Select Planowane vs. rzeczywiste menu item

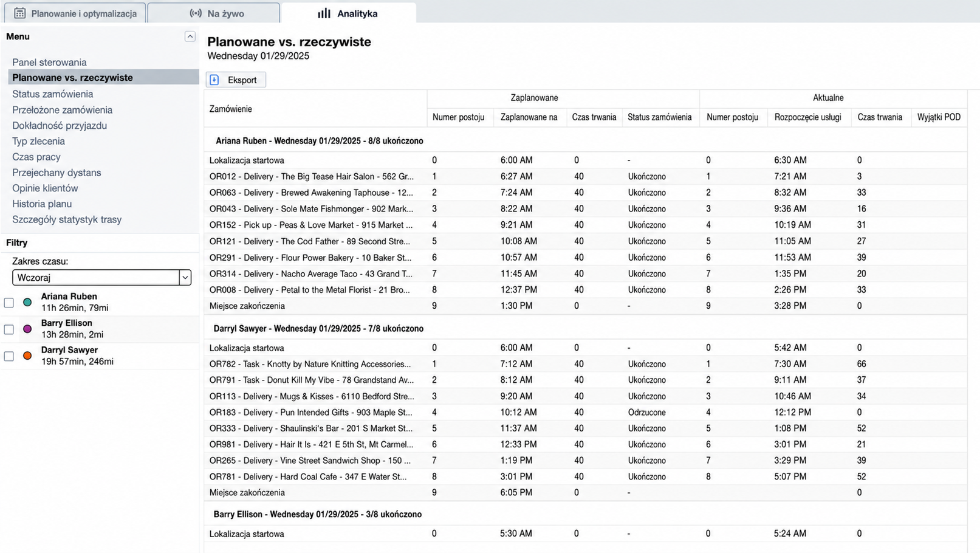tap(103, 77)
